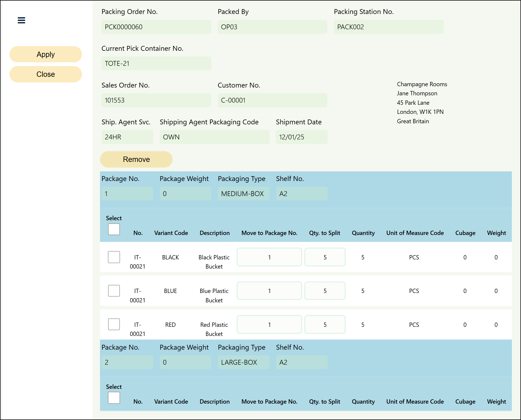The image size is (521, 420).
Task: Click the Shipment Date field
Action: 301,137
